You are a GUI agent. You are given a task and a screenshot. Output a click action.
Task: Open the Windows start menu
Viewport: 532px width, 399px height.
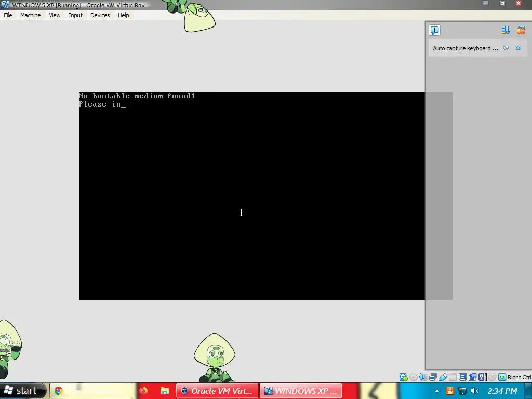[x=22, y=391]
